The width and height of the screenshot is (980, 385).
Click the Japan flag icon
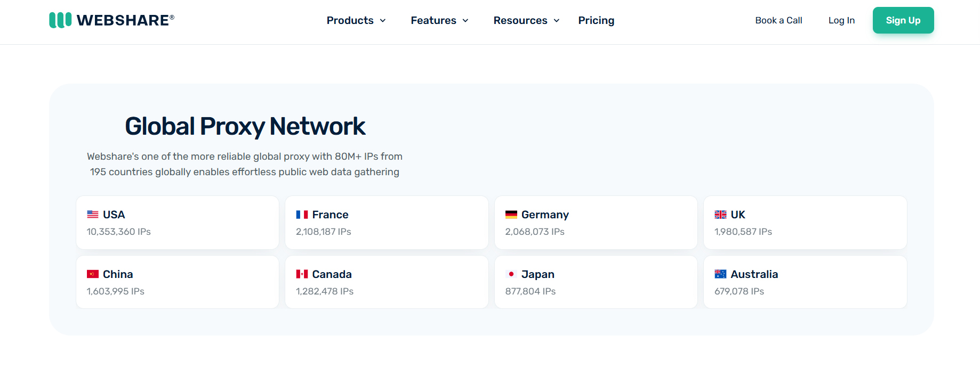pyautogui.click(x=511, y=274)
